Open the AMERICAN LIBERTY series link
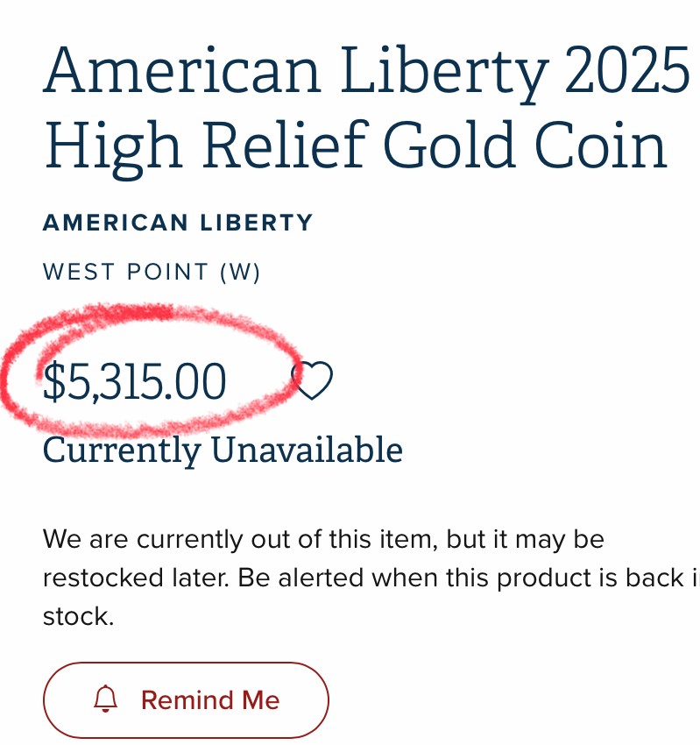 point(178,223)
